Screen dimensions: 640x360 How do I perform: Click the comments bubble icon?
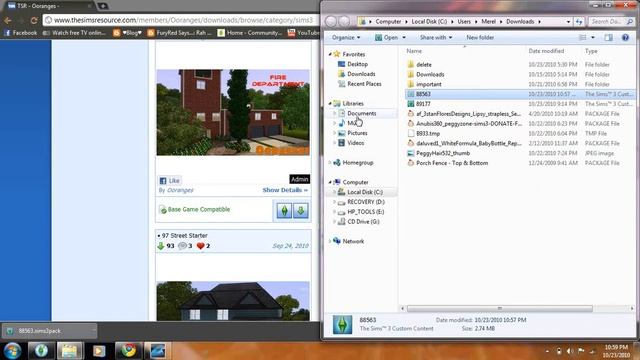click(182, 246)
